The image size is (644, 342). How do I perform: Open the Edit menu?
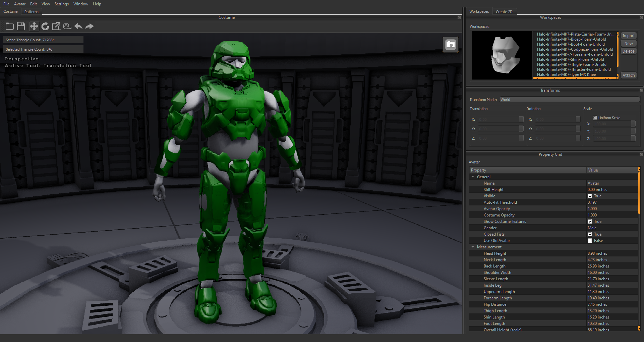pos(34,4)
